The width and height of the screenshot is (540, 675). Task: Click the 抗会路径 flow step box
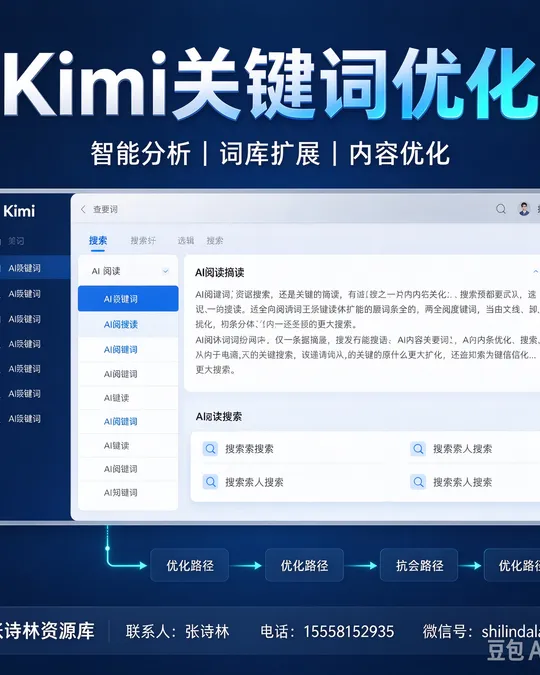tap(419, 565)
